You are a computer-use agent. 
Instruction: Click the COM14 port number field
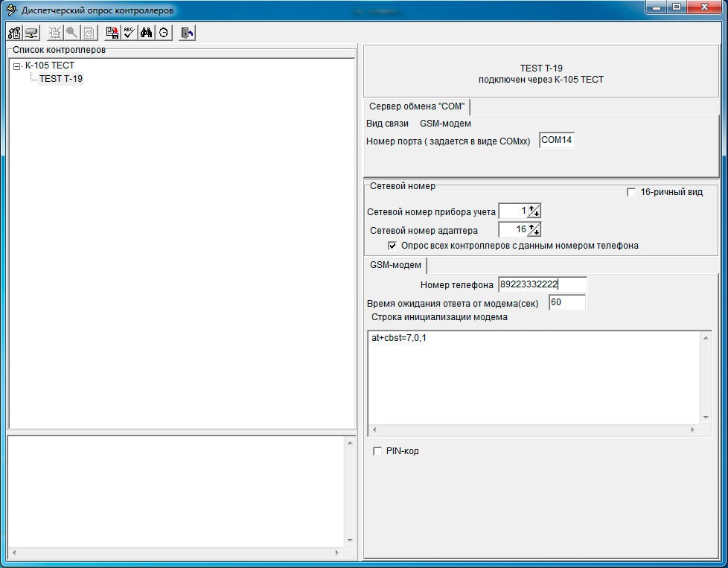pos(556,140)
